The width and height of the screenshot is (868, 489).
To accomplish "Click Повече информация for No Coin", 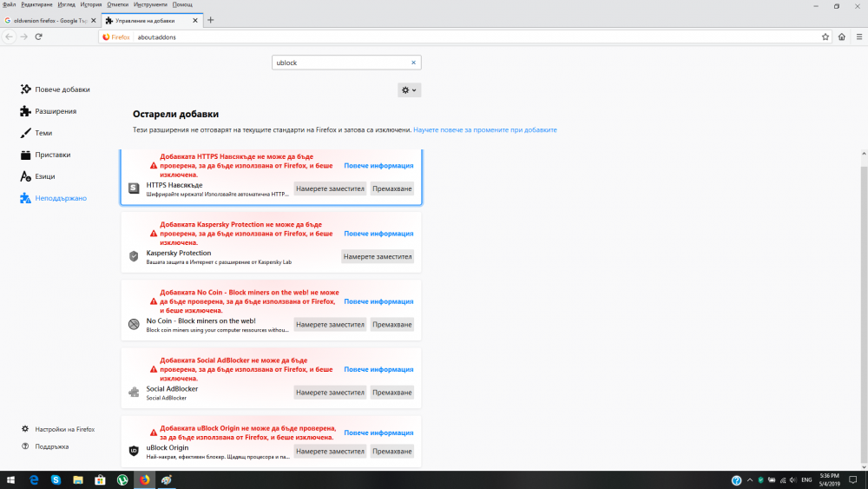I will point(378,301).
